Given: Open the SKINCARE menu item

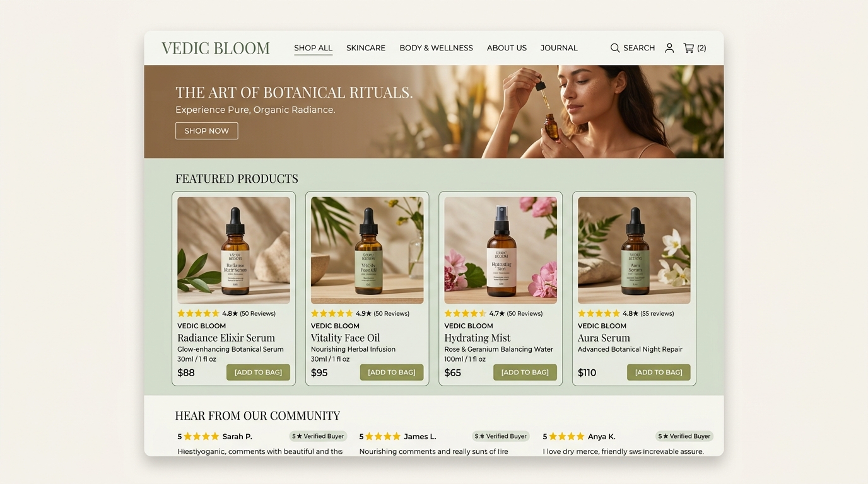Looking at the screenshot, I should pos(366,48).
